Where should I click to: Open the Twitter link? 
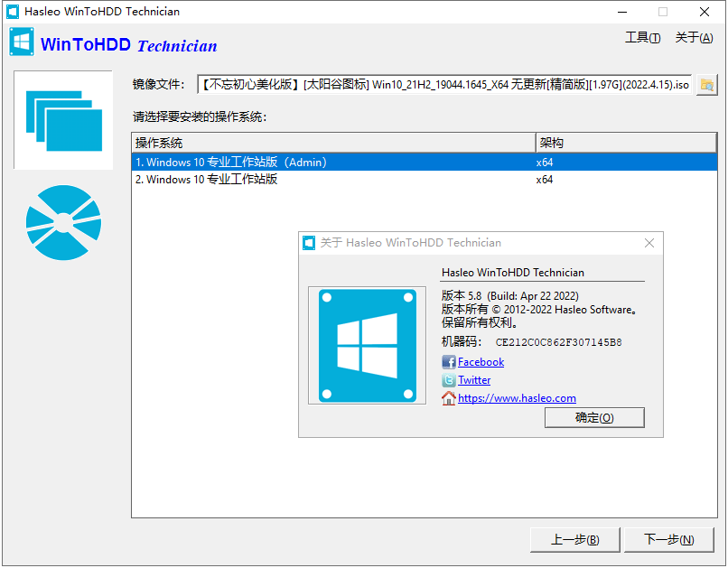tap(474, 380)
